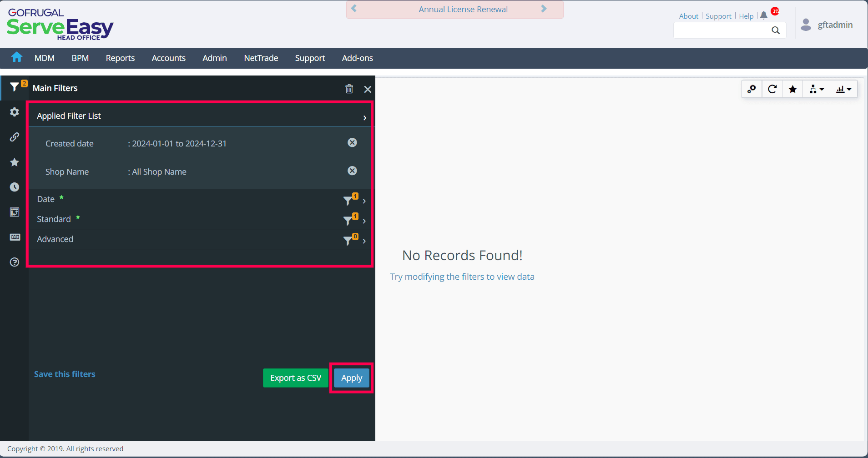Open report settings gears icon in toolbar
The image size is (868, 458).
pyautogui.click(x=752, y=89)
